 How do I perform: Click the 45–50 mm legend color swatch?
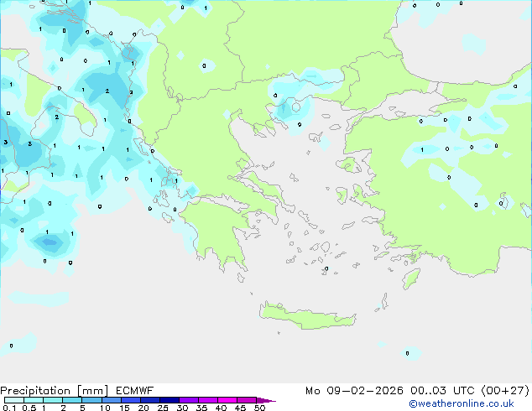tap(247, 400)
